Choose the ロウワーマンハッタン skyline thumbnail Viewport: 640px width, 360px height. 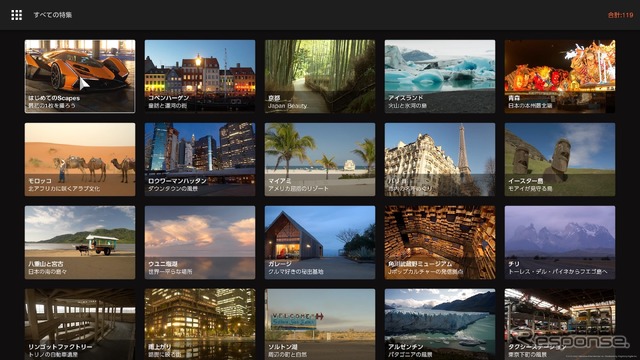pyautogui.click(x=200, y=160)
